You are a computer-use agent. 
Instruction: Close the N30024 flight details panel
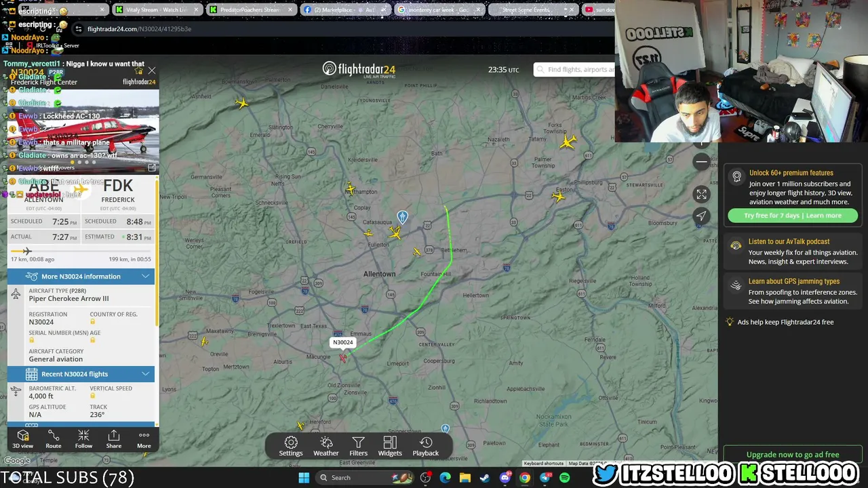click(x=152, y=70)
